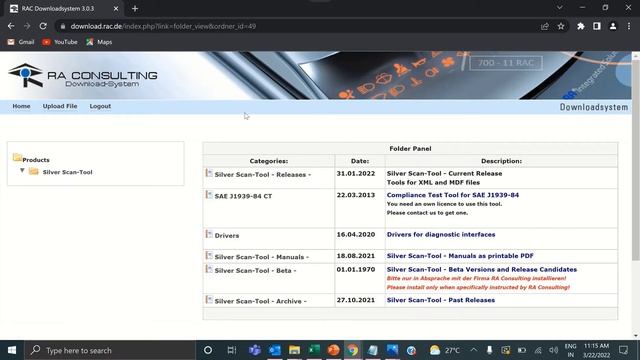Click icon beside SAE J1939-84 CT
Viewport: 640px width, 360px height.
(x=209, y=195)
